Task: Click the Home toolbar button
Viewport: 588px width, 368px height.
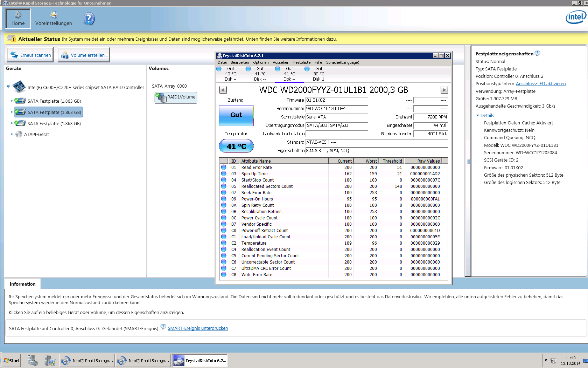Action: pos(18,18)
